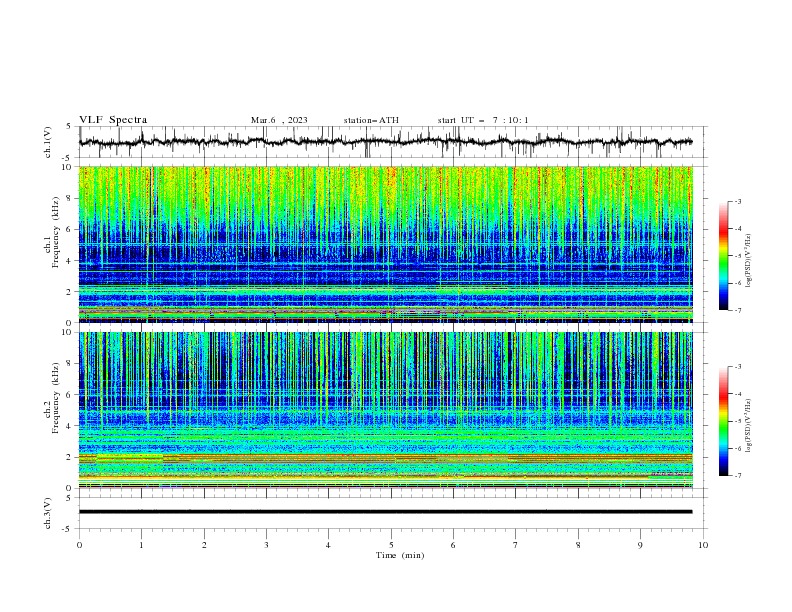Click the "2" kHz tick of ch.2 spectrogram
The width and height of the screenshot is (792, 612).
pyautogui.click(x=71, y=457)
